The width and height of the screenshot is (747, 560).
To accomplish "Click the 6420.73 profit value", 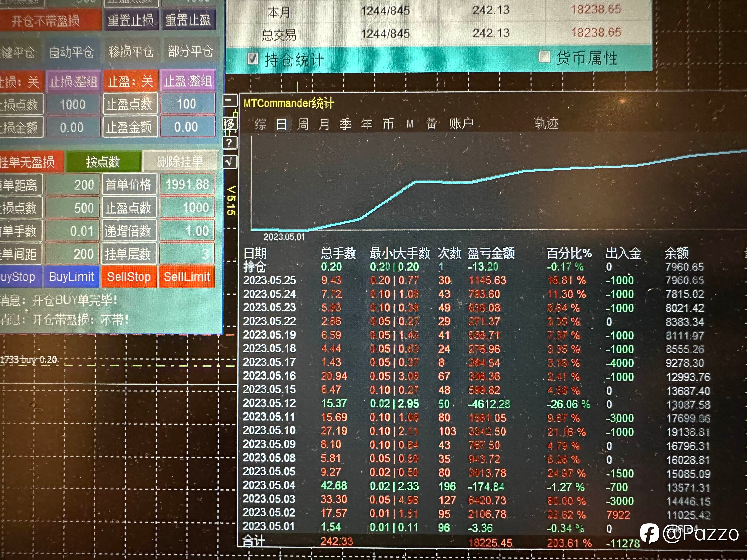I will pyautogui.click(x=487, y=500).
